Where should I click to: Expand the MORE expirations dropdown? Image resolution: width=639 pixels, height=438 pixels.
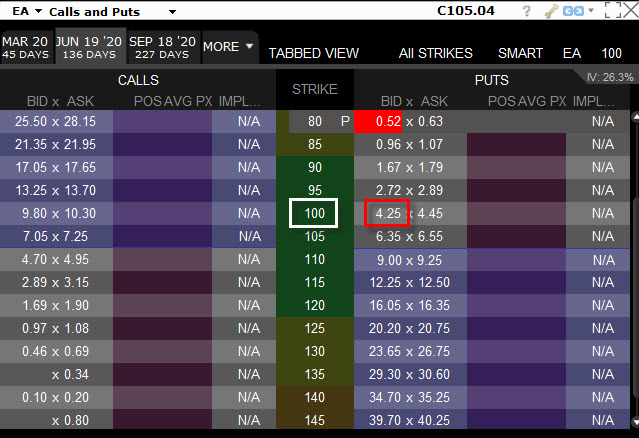228,47
